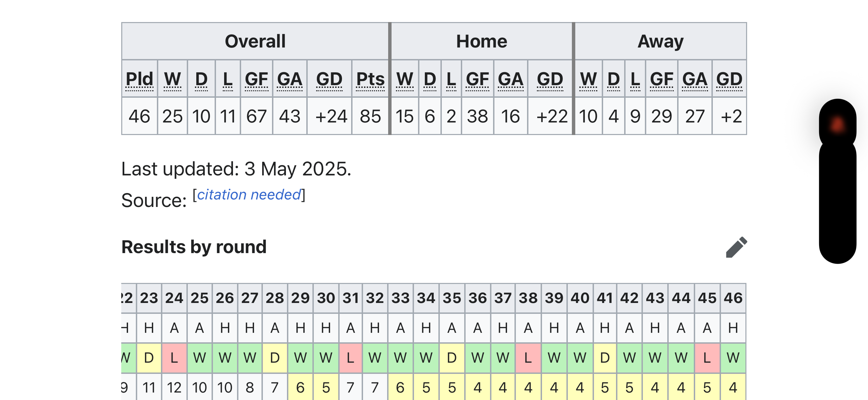Select the Overall section header cell
The image size is (868, 400).
click(x=255, y=41)
